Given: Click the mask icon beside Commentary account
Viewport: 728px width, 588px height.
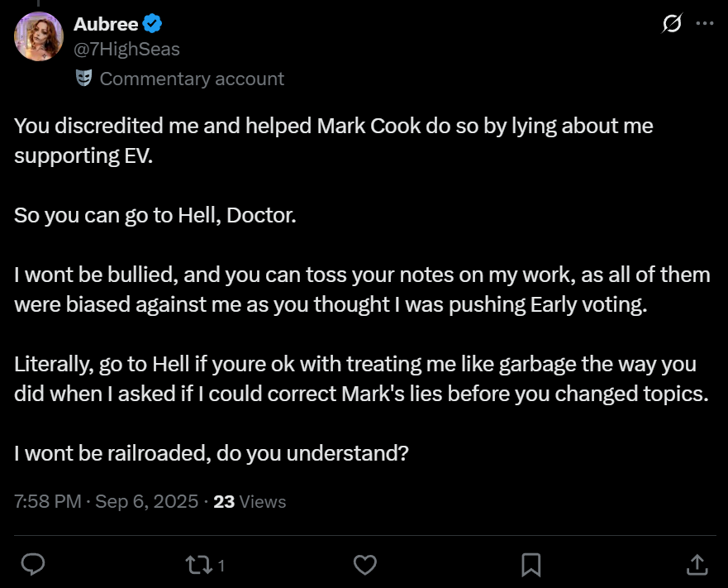Looking at the screenshot, I should pyautogui.click(x=83, y=79).
